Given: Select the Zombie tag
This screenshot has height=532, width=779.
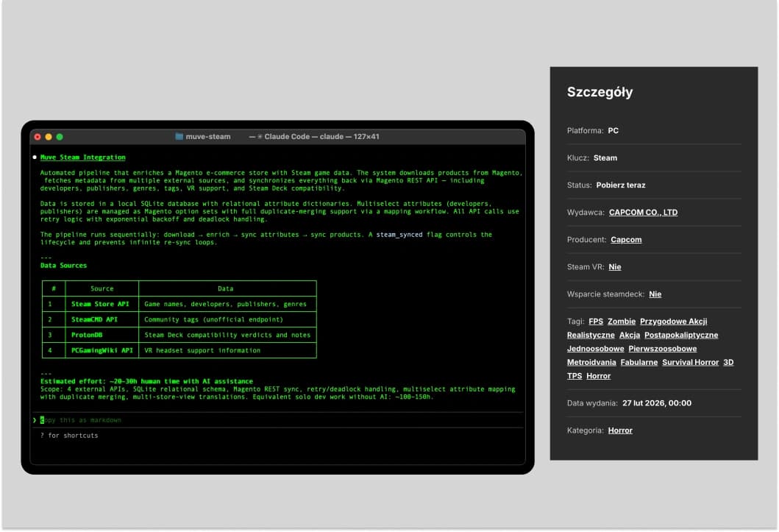Looking at the screenshot, I should 622,322.
